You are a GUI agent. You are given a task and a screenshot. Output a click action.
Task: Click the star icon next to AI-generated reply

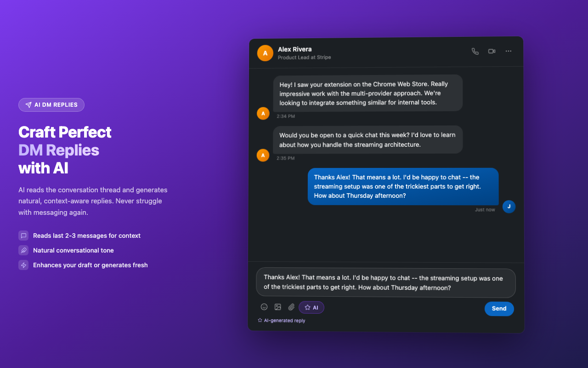point(260,320)
